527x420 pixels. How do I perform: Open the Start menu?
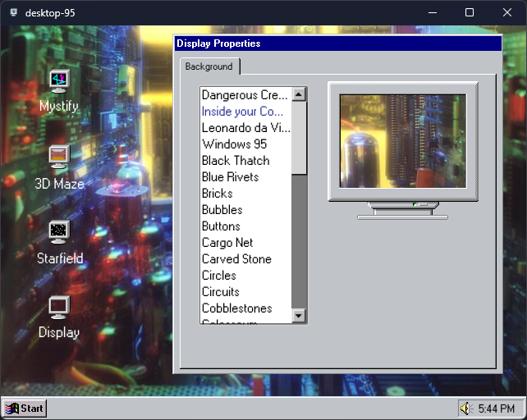pyautogui.click(x=24, y=409)
